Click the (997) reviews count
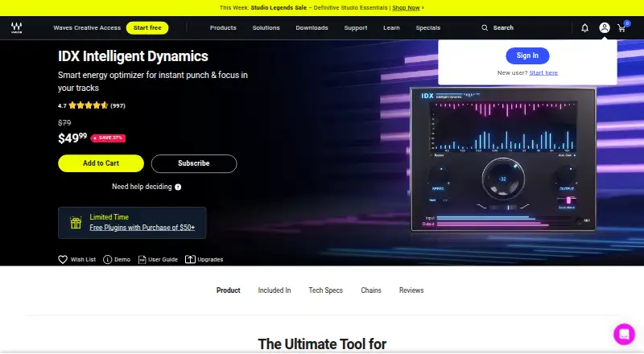 [x=118, y=106]
